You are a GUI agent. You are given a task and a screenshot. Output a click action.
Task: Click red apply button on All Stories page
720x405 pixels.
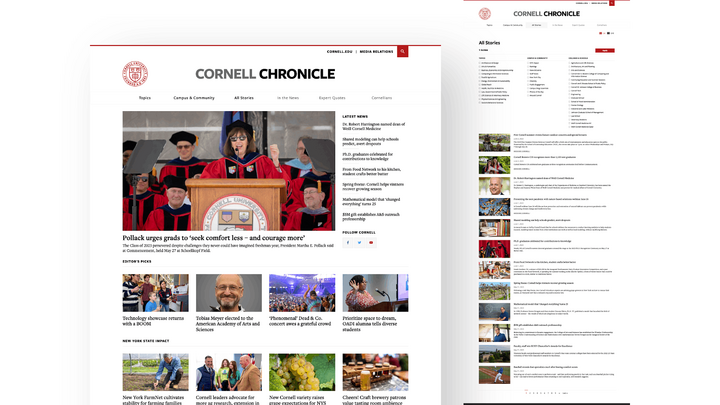[x=605, y=51]
